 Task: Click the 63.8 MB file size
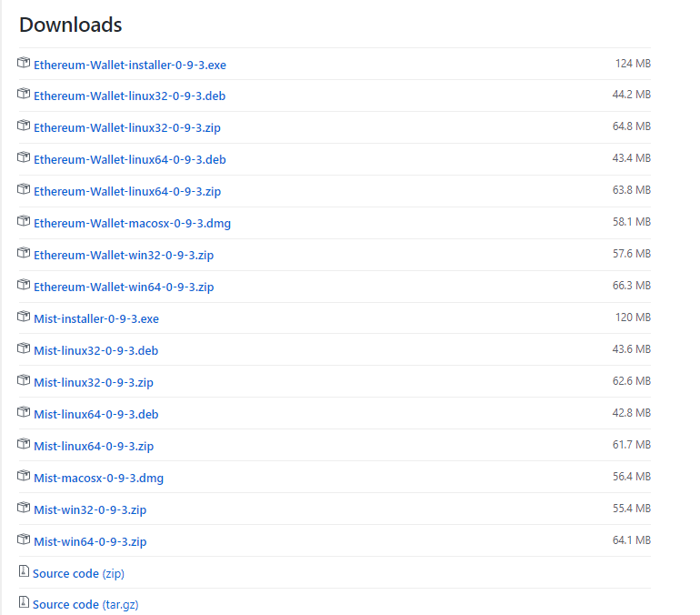coord(632,190)
